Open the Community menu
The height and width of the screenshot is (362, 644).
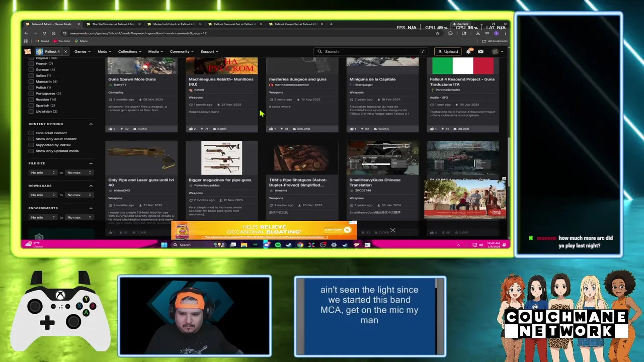(182, 51)
